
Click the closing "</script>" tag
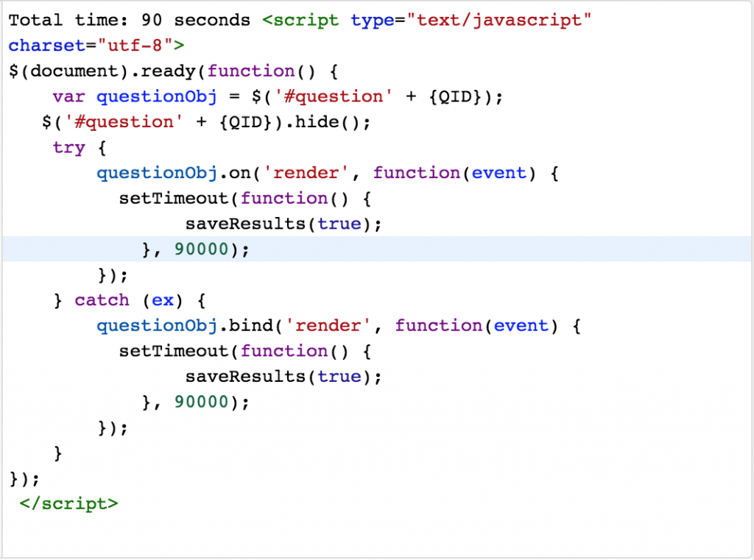click(x=68, y=504)
